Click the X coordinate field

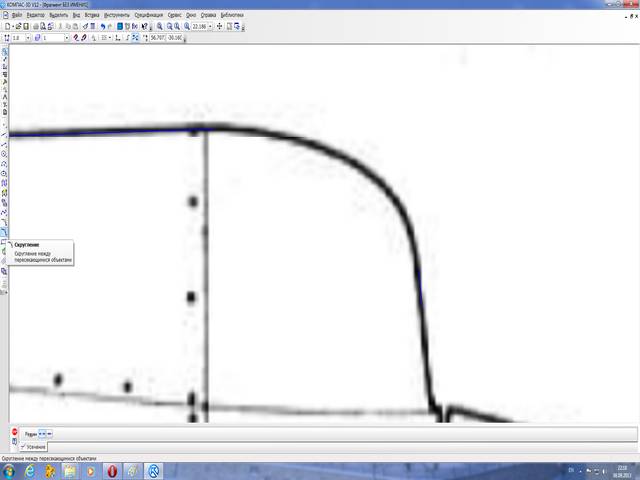coord(157,38)
